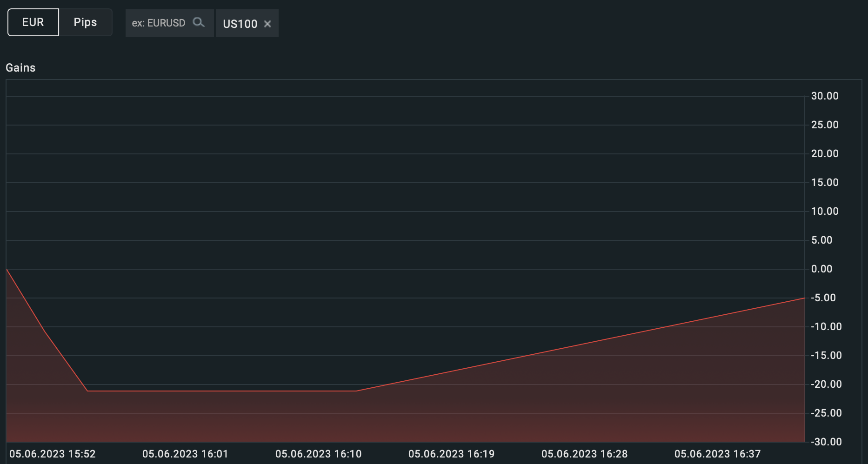Click the -10.00 axis label
868x464 pixels.
(x=826, y=327)
